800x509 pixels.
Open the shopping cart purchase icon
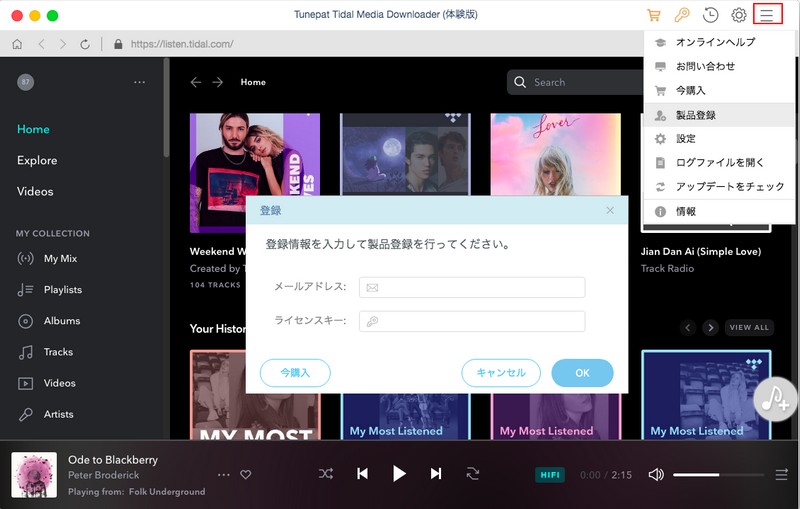coord(654,15)
